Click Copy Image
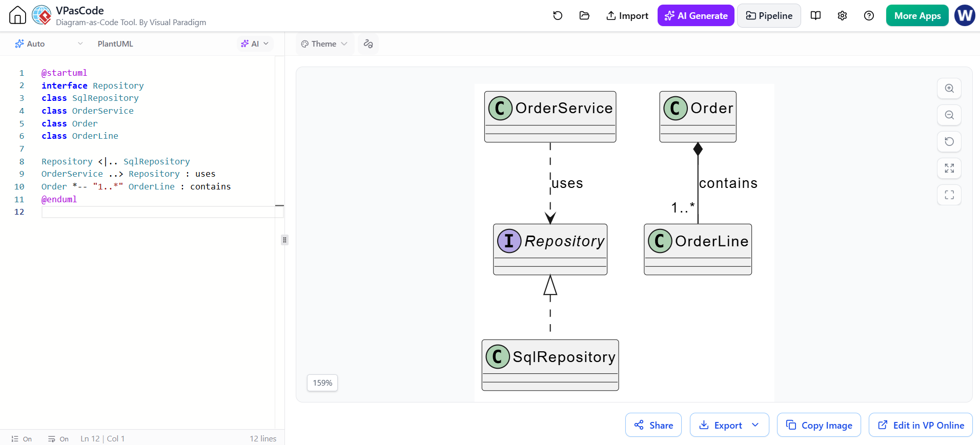The height and width of the screenshot is (445, 980). pos(819,425)
